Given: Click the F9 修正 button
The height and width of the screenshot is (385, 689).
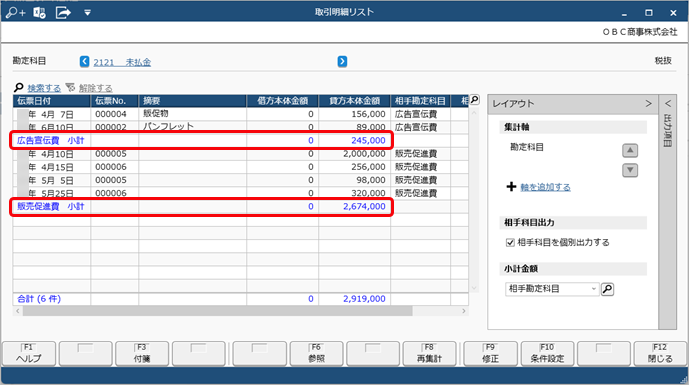Looking at the screenshot, I should (490, 354).
